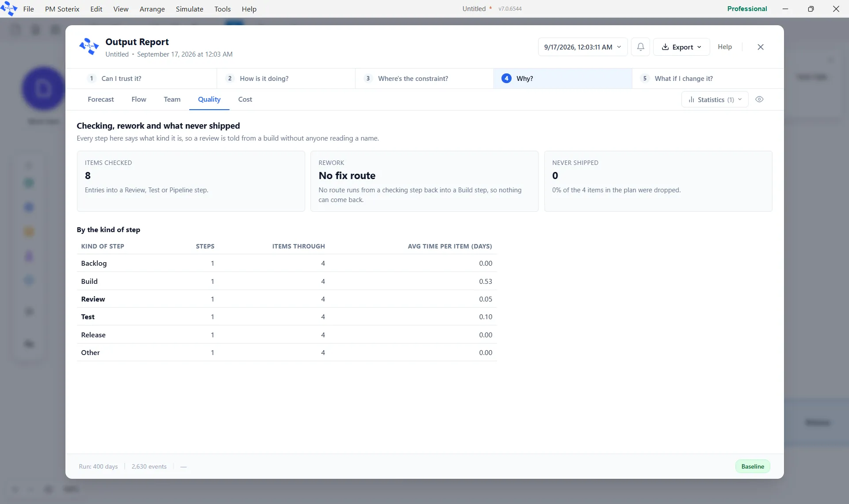This screenshot has width=849, height=504.
Task: Click the Professional license label
Action: pyautogui.click(x=747, y=9)
